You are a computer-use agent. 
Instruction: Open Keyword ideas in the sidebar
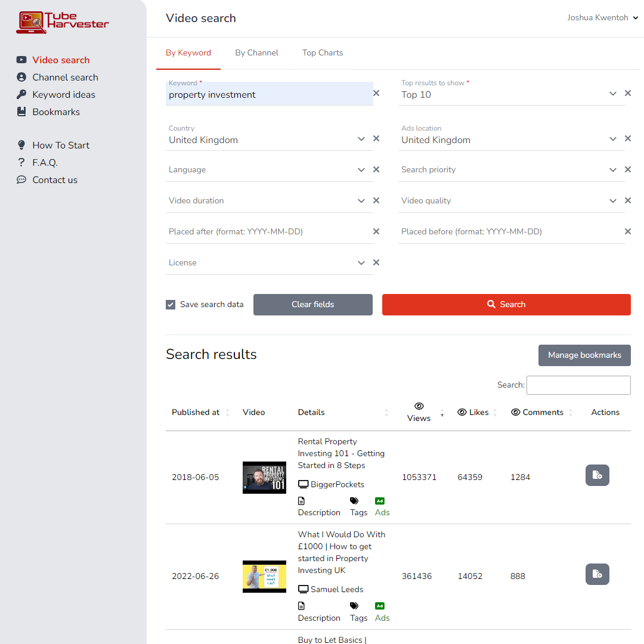[x=64, y=94]
